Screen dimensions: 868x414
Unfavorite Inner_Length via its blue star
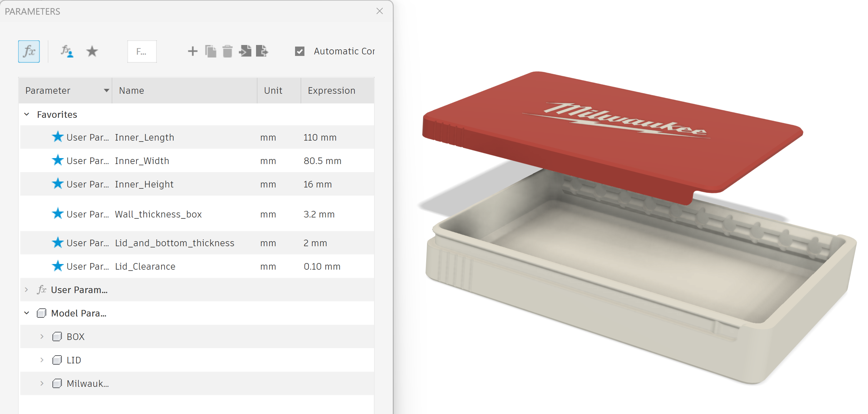point(58,137)
